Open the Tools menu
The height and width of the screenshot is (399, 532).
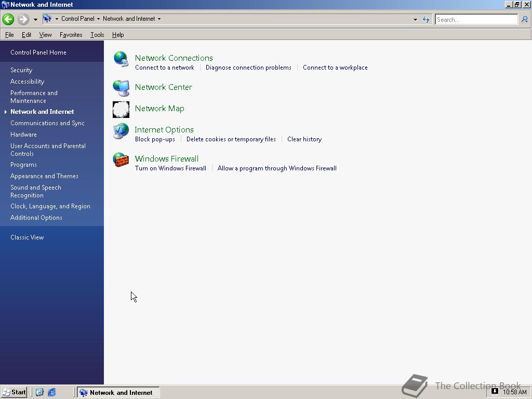[x=97, y=35]
